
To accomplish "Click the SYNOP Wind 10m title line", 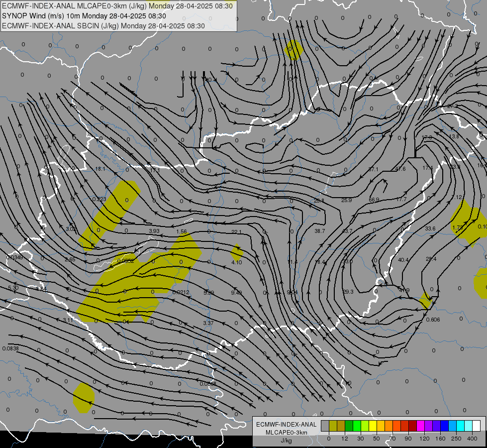I will [x=84, y=16].
